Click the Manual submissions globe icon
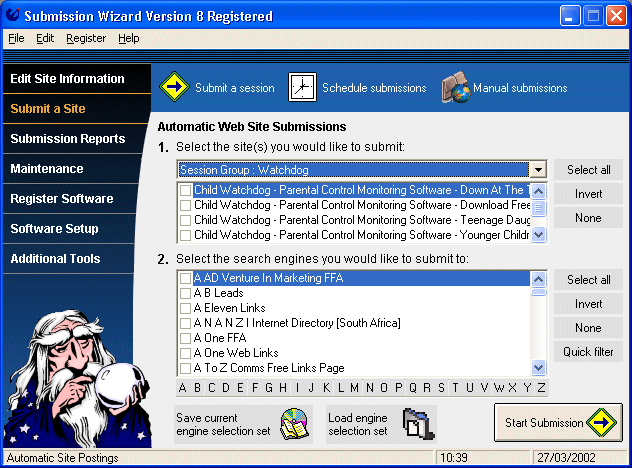 [x=456, y=87]
